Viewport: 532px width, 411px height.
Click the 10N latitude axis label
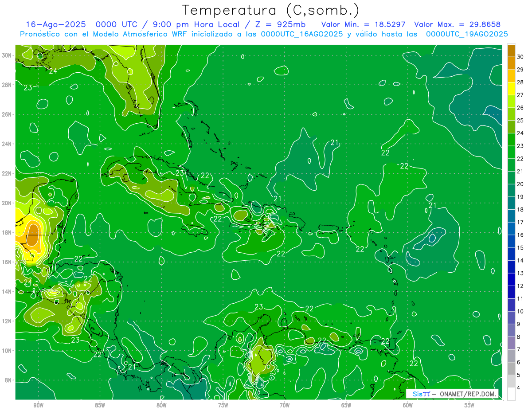pyautogui.click(x=7, y=351)
